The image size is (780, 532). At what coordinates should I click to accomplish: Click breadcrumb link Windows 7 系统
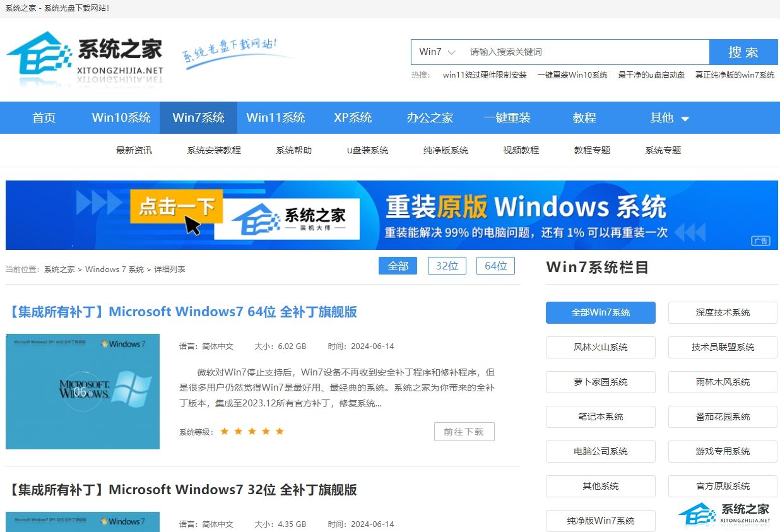tap(114, 269)
